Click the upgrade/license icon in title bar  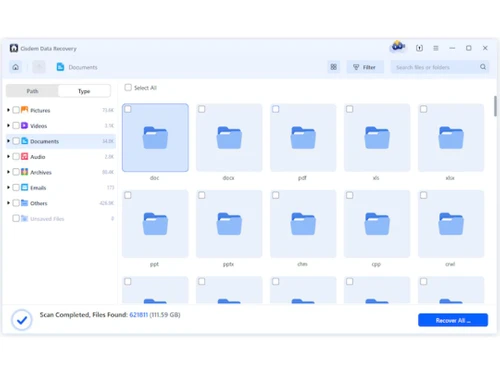click(x=419, y=48)
